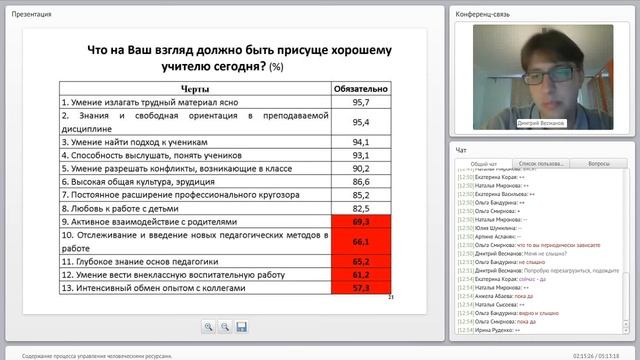Image resolution: width=640 pixels, height=360 pixels.
Task: Click chat message Попробую перезагрузиться, подождите
Action: [x=571, y=271]
